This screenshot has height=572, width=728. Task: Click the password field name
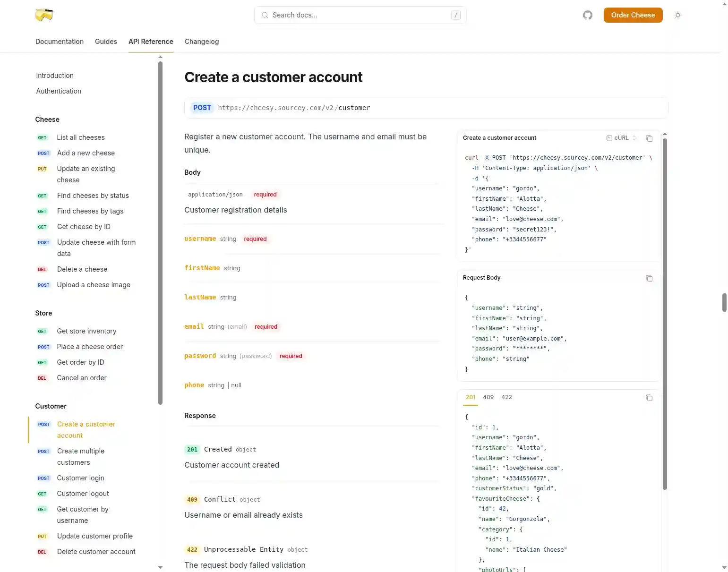click(x=200, y=356)
